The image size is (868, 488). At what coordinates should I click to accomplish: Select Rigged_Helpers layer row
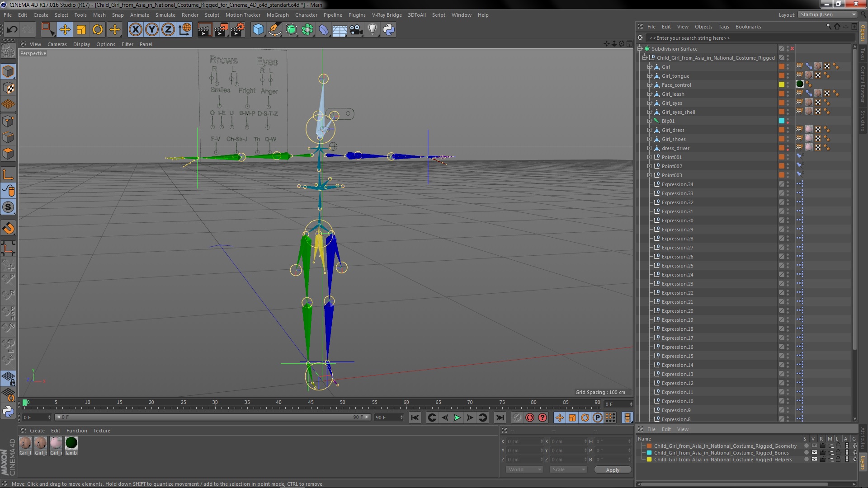(x=722, y=460)
